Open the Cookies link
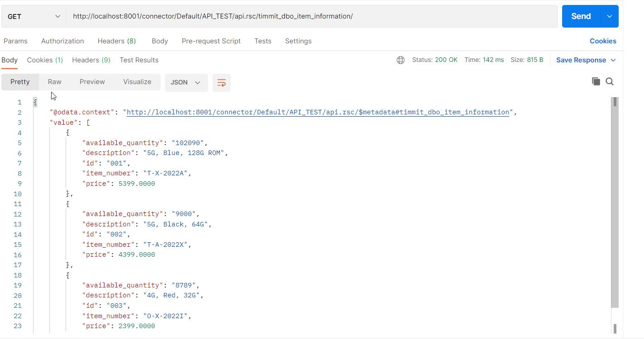Screen dimensions: 644x339 [x=603, y=41]
